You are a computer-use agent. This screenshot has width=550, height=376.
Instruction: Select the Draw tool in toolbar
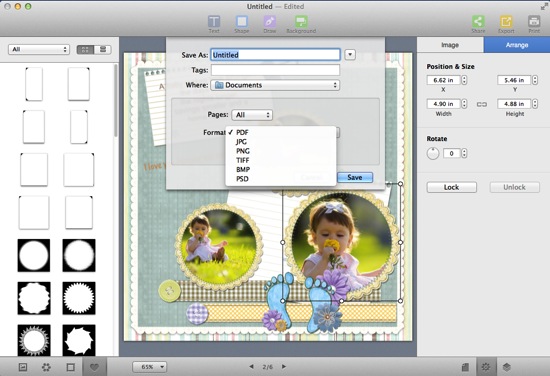[x=269, y=24]
